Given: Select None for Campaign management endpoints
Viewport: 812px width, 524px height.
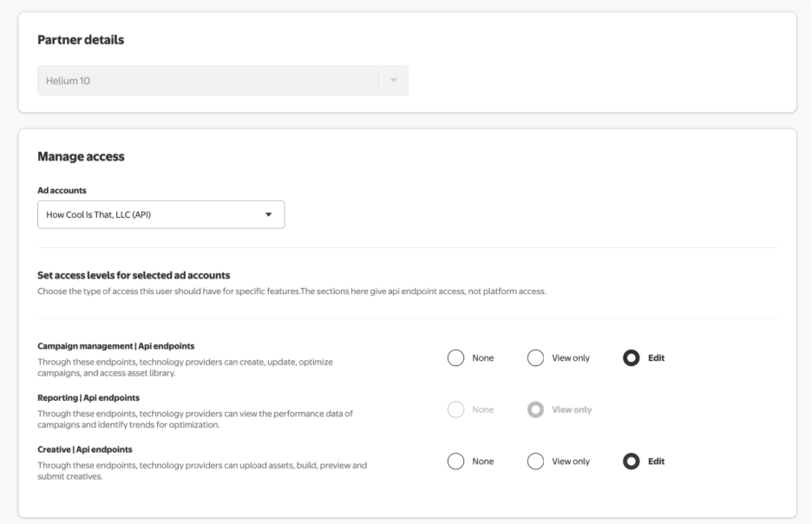Looking at the screenshot, I should (x=456, y=358).
